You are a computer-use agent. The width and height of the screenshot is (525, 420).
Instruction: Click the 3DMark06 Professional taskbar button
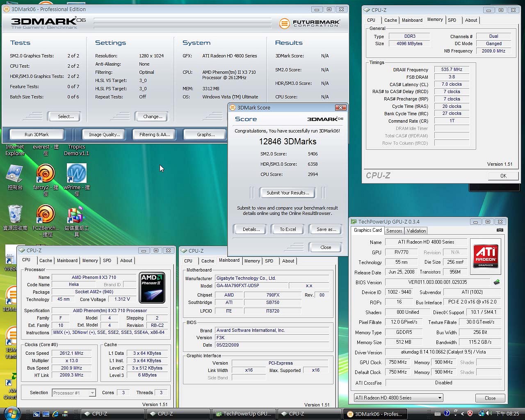(x=375, y=414)
